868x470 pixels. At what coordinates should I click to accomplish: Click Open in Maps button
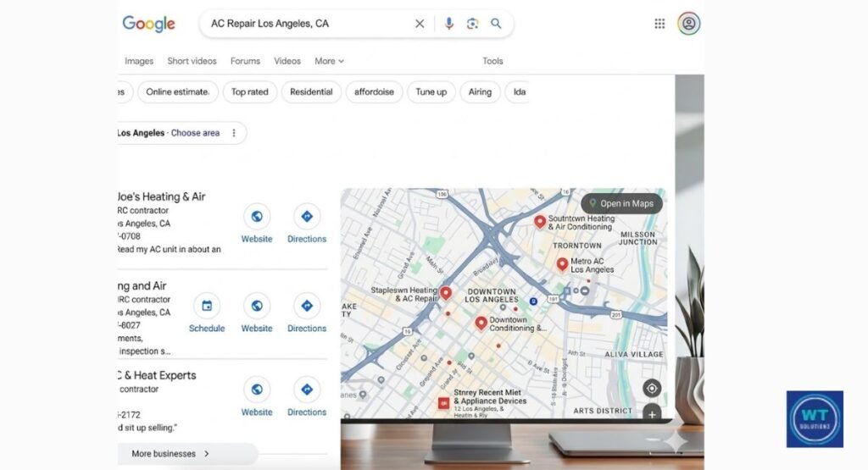621,203
